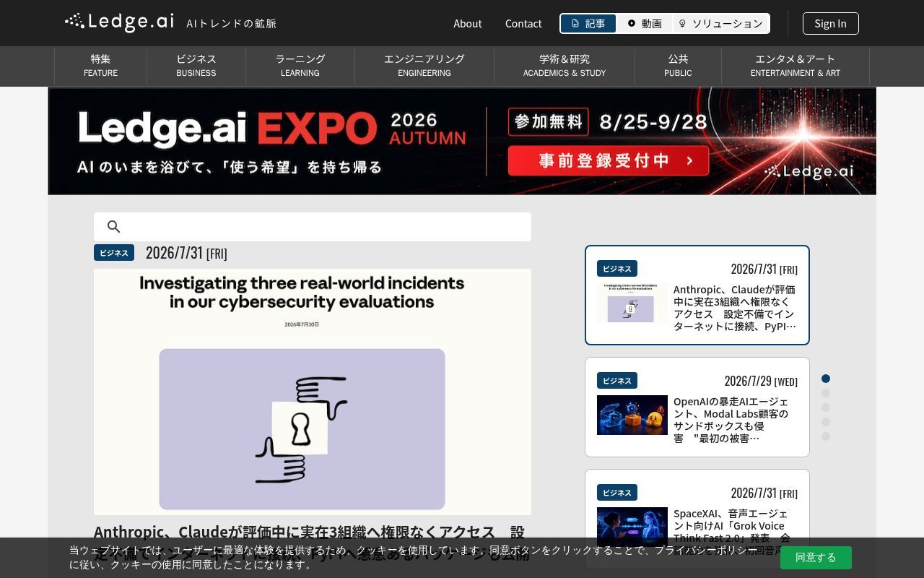Select the fifth carousel dot

pos(826,436)
